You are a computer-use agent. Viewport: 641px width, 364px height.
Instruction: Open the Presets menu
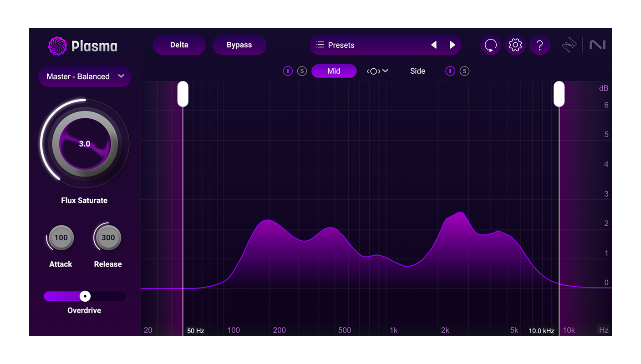[386, 45]
